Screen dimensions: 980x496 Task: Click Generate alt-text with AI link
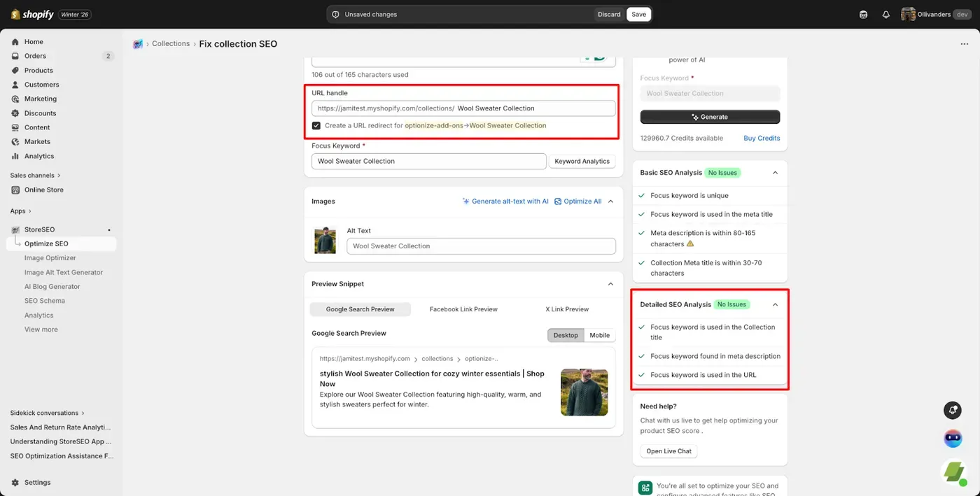(x=505, y=201)
